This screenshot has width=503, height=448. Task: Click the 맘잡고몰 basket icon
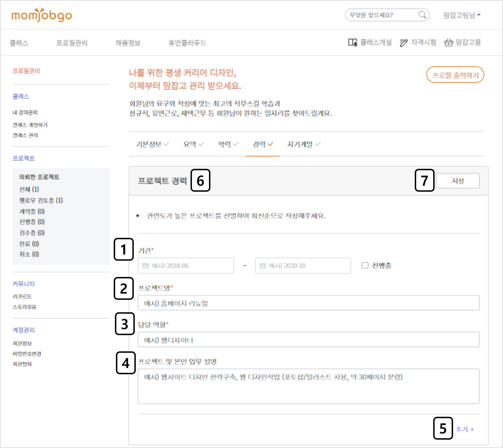point(448,43)
